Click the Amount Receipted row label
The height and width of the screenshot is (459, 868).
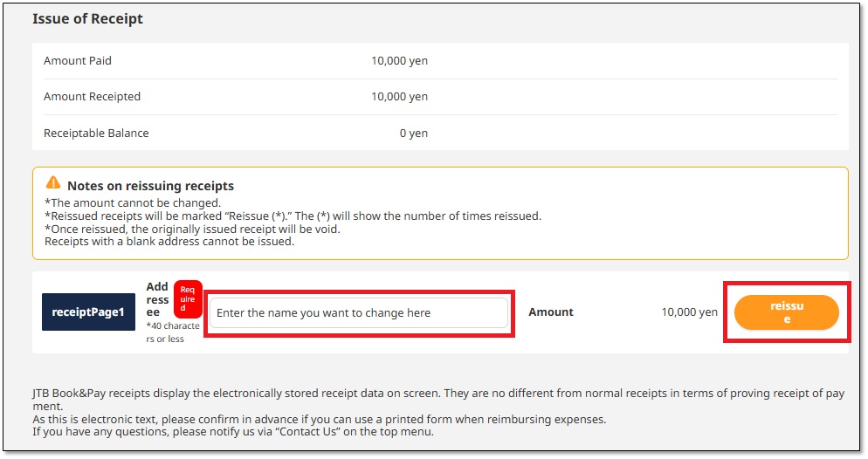pos(92,97)
